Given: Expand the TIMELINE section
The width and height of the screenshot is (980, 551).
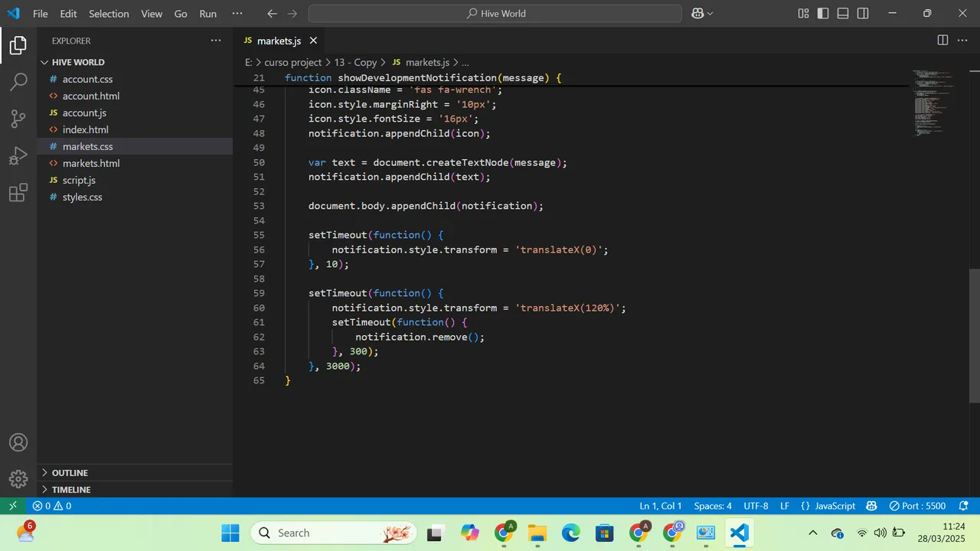Looking at the screenshot, I should click(135, 490).
